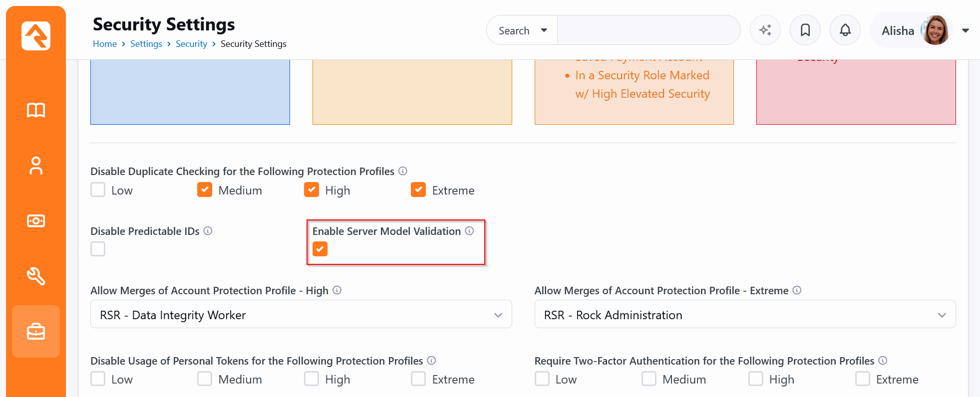Check Low under Personal Tokens profiles
Image resolution: width=980 pixels, height=397 pixels.
98,379
